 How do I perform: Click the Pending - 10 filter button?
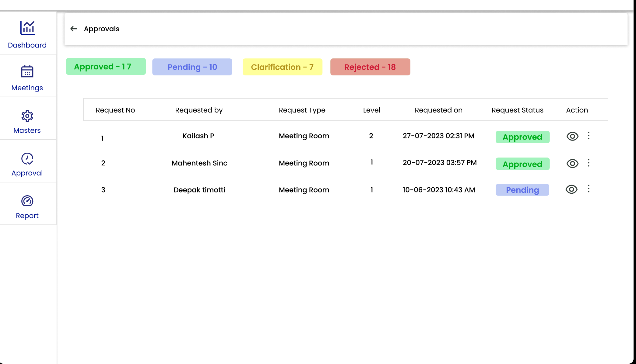(192, 67)
